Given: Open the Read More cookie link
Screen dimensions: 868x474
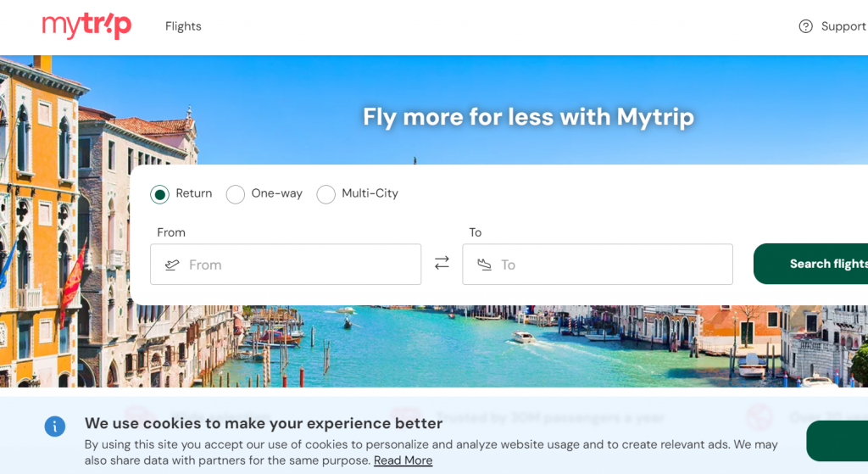Looking at the screenshot, I should tap(403, 460).
